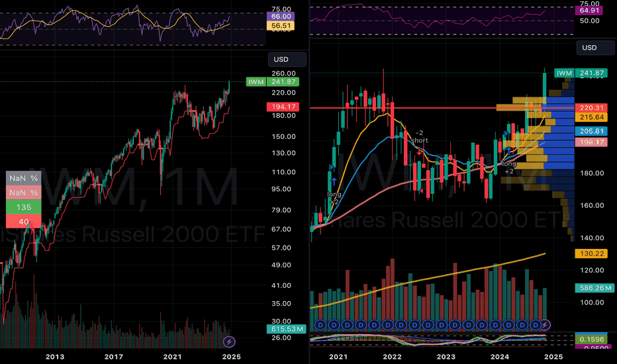617x364 pixels.
Task: Click 2024 on the right chart time axis
Action: pos(500,357)
